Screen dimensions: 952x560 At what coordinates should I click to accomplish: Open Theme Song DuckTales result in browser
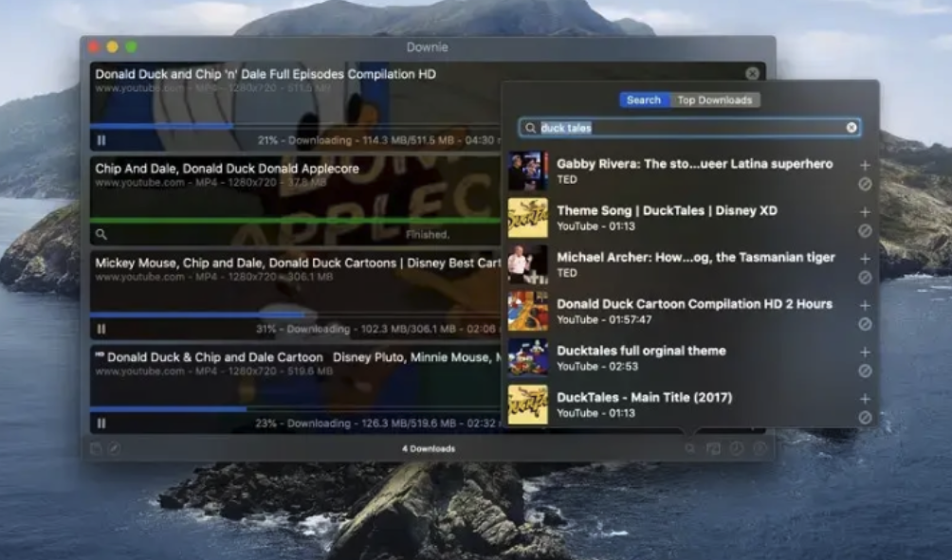pyautogui.click(x=865, y=231)
